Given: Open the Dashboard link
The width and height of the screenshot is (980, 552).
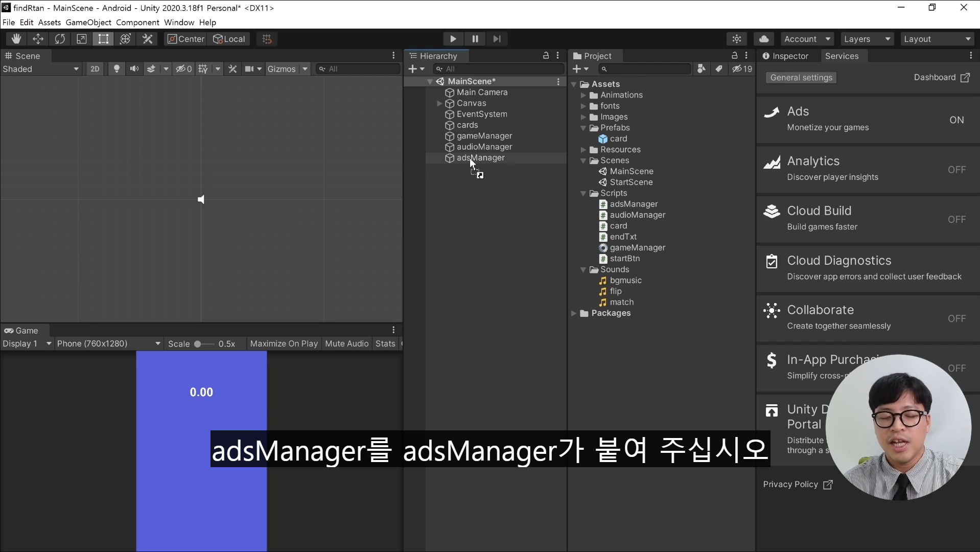Looking at the screenshot, I should [941, 77].
